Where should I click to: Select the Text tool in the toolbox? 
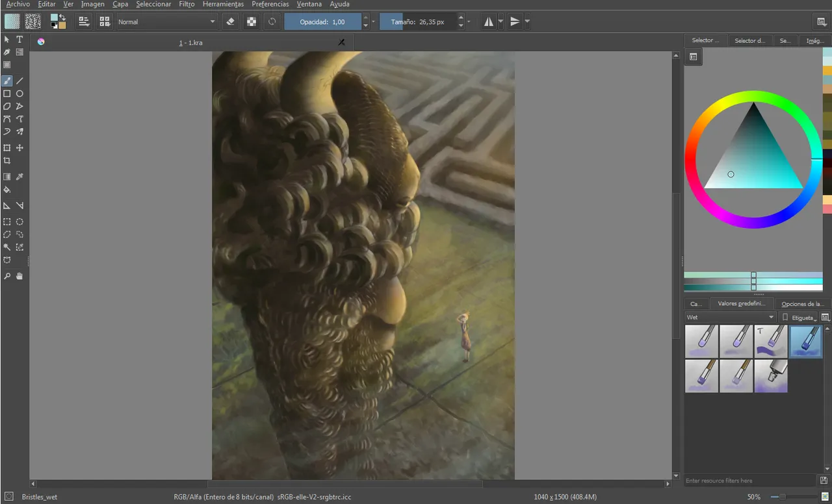[19, 40]
